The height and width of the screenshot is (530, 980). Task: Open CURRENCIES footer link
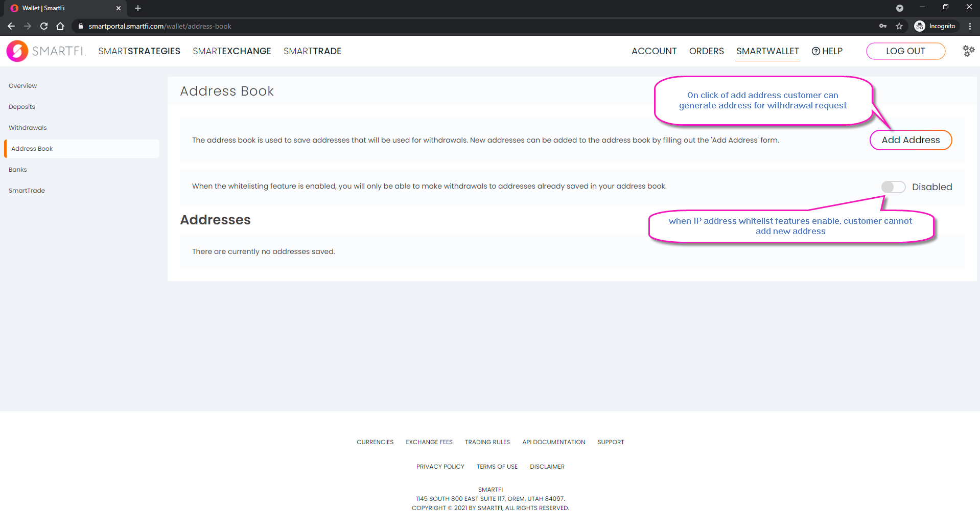tap(375, 442)
